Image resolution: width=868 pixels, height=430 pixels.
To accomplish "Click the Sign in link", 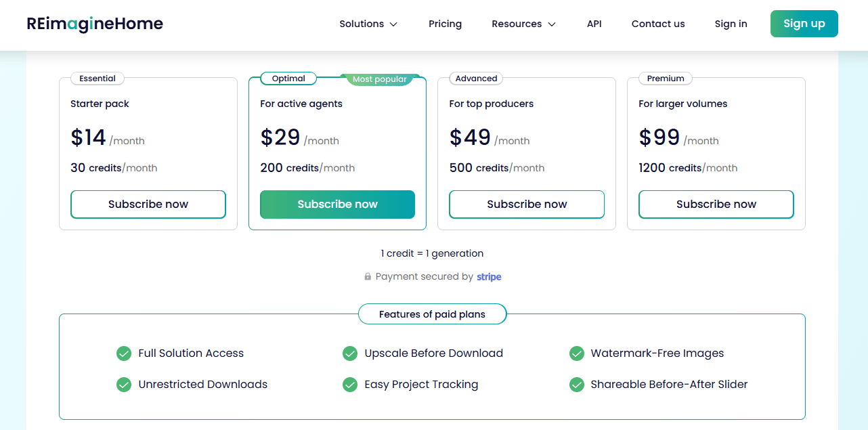I will [x=731, y=24].
